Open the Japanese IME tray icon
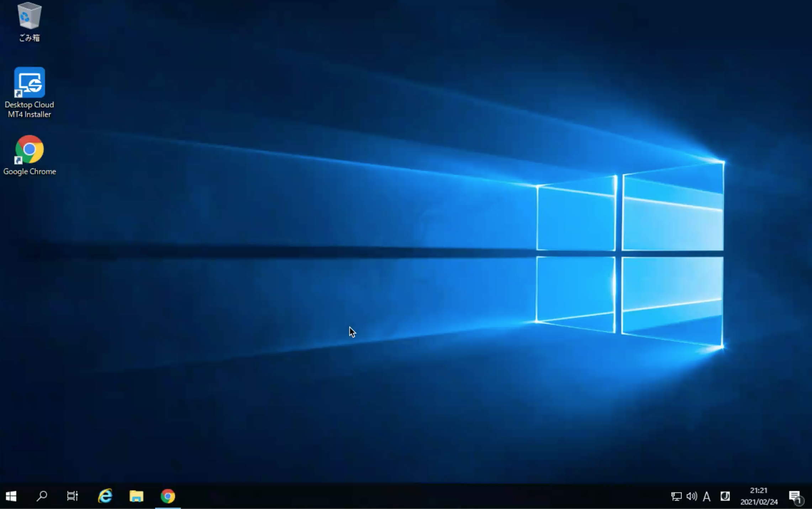Image resolution: width=812 pixels, height=509 pixels. [x=725, y=496]
